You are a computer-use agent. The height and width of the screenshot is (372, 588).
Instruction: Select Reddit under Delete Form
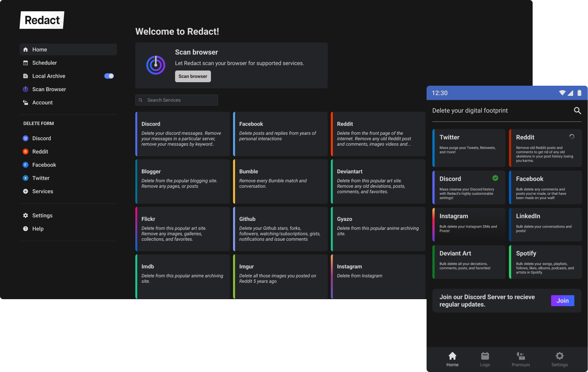tap(40, 152)
